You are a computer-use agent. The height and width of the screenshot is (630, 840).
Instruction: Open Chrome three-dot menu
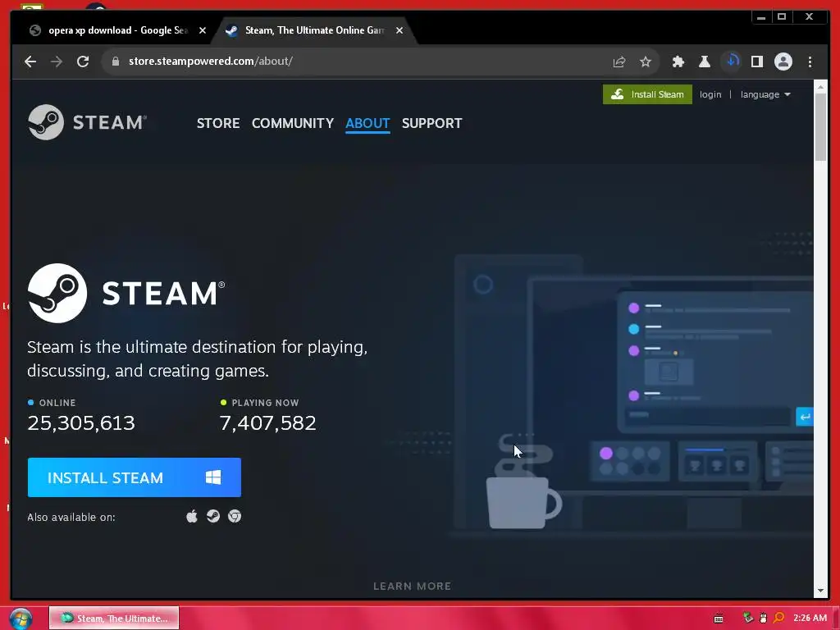810,62
